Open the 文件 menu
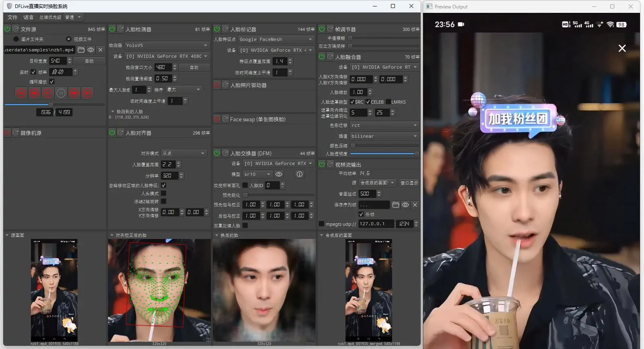The image size is (644, 349). (x=12, y=17)
